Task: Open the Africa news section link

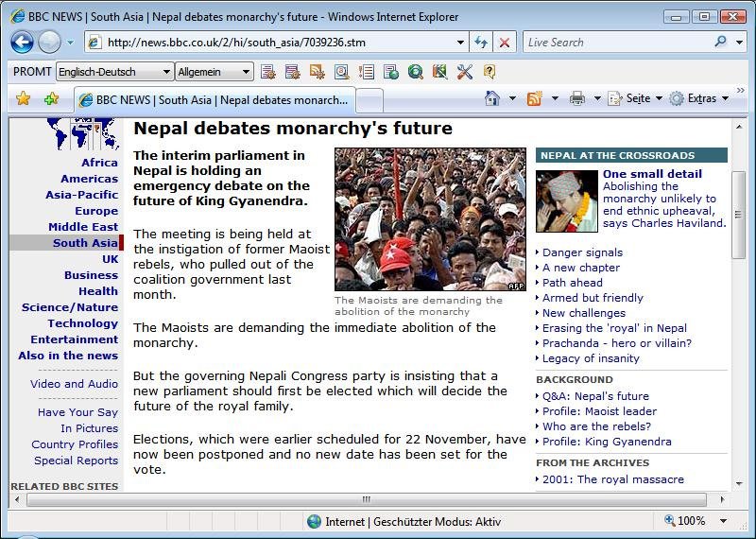Action: [x=99, y=163]
